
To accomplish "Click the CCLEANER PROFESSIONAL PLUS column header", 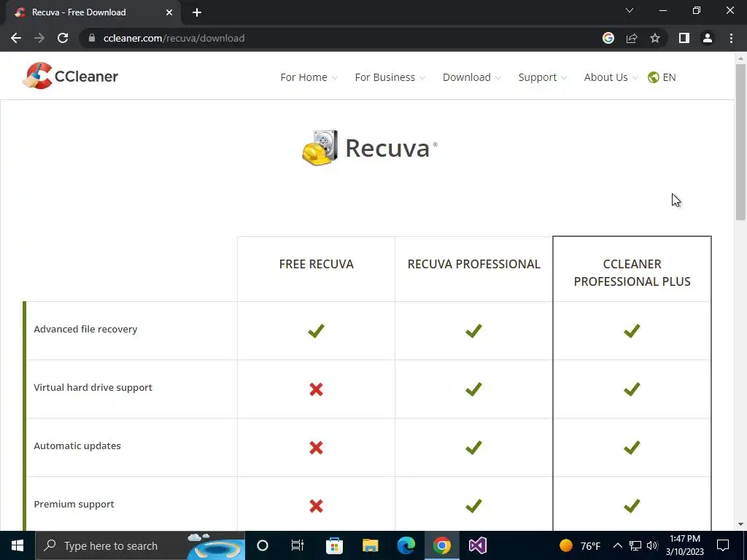I will (632, 273).
